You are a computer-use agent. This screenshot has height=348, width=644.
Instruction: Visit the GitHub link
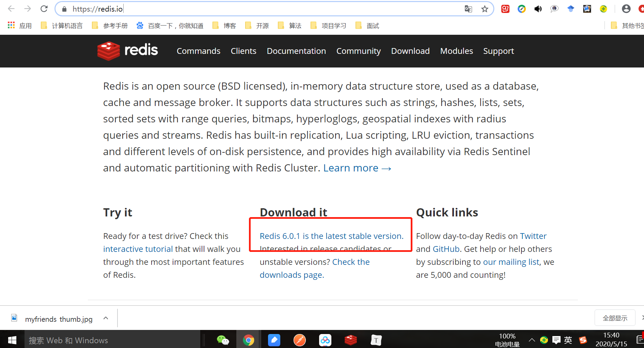(446, 249)
